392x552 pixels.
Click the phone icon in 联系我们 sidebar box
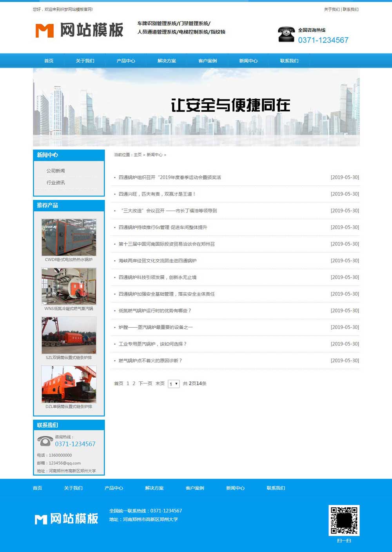click(x=44, y=441)
